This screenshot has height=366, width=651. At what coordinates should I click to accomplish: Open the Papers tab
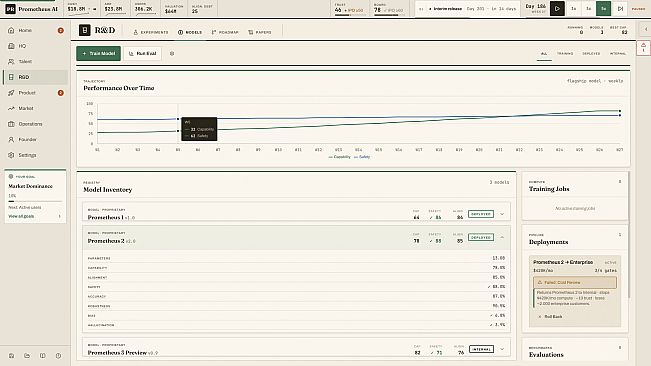(x=260, y=32)
